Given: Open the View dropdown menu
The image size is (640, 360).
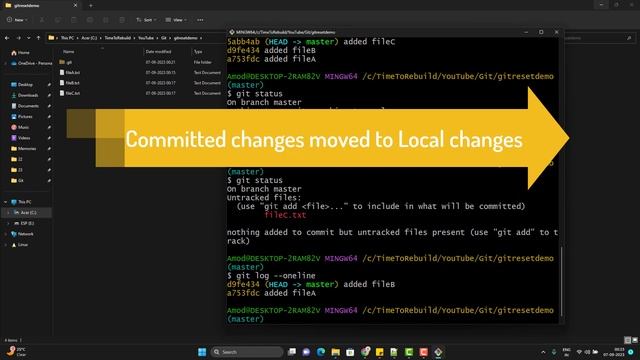Looking at the screenshot, I should (x=176, y=20).
